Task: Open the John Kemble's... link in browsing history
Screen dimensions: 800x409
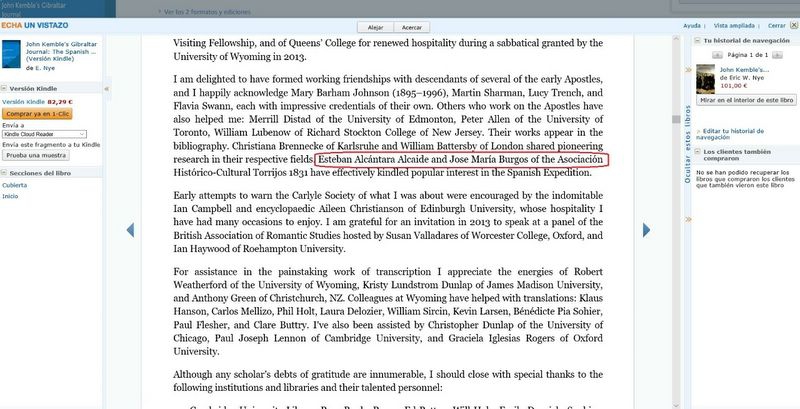Action: [744, 69]
